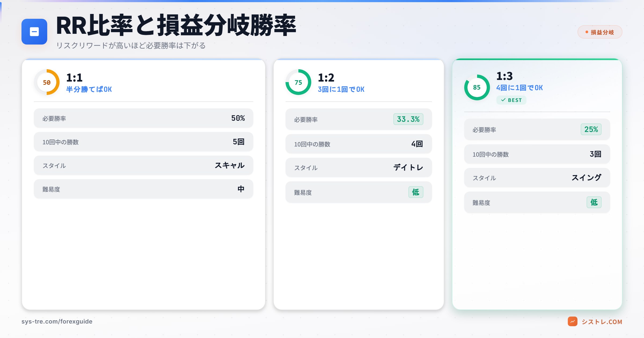Screen dimensions: 644x338
Task: Switch to the 損益分岐 tab at top right
Action: click(600, 32)
